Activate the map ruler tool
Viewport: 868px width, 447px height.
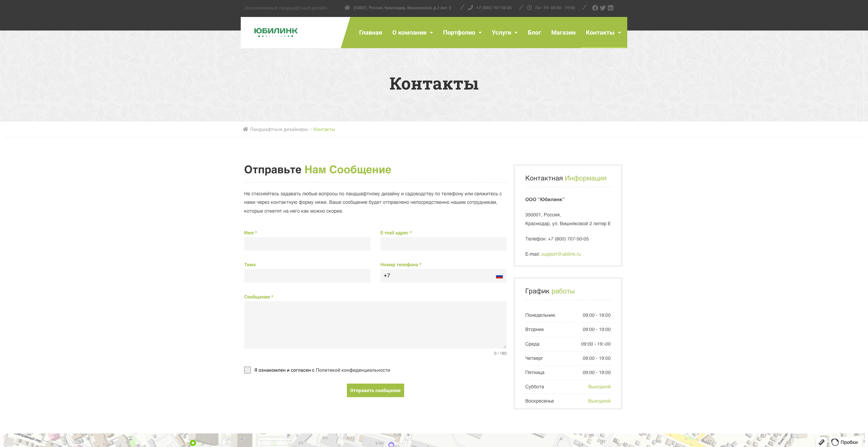tap(821, 442)
